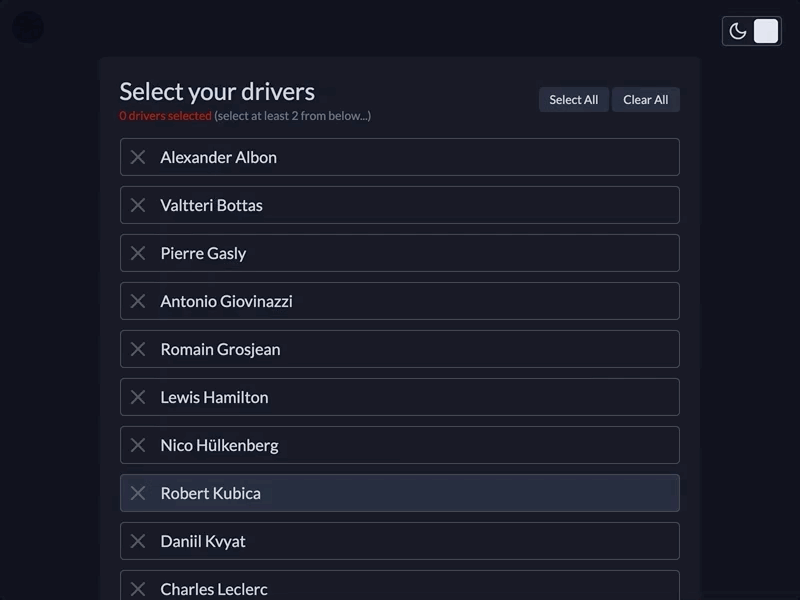
Task: Click the X icon next to Lewis Hamilton
Action: pos(138,397)
